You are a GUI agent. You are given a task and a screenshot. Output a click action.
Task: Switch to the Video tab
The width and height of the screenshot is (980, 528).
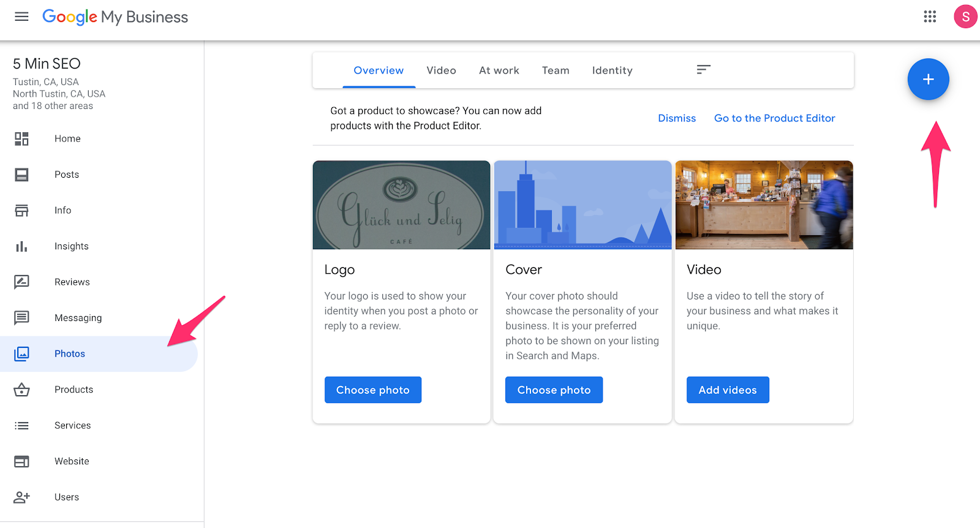click(x=441, y=70)
